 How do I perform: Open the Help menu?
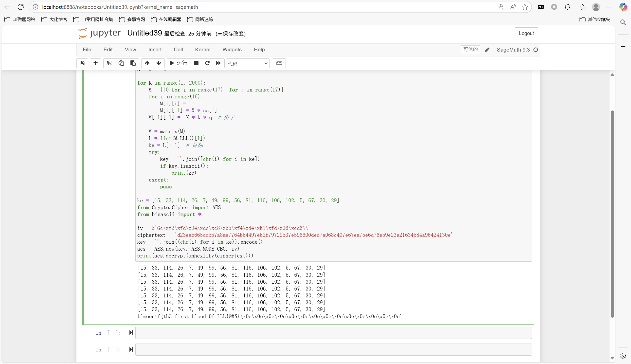pos(259,50)
